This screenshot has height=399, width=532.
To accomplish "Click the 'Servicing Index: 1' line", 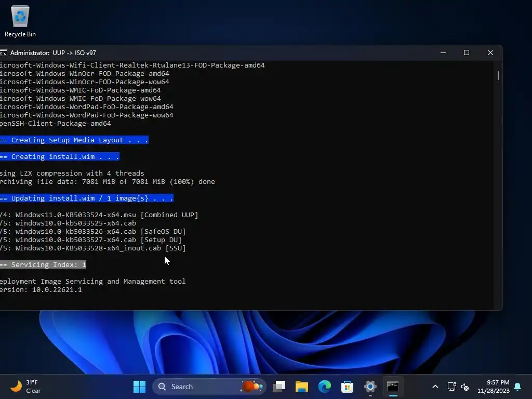I will tap(43, 264).
